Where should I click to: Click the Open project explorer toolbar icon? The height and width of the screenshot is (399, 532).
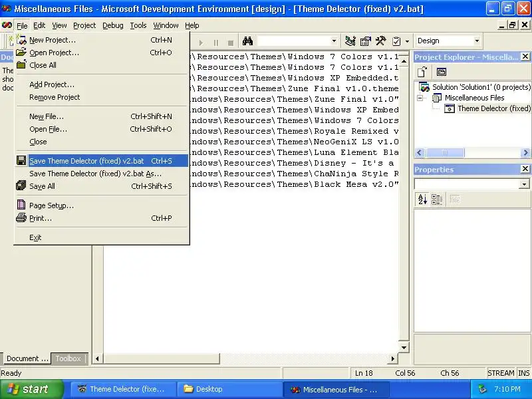pos(422,72)
